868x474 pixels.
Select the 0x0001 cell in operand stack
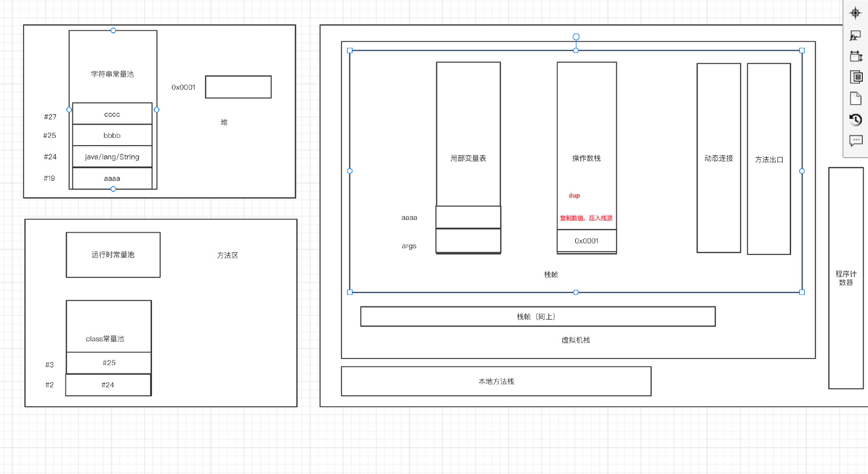coord(586,241)
